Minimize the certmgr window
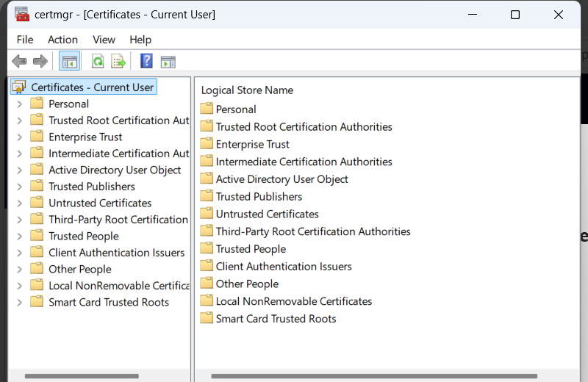This screenshot has height=382, width=588. click(473, 15)
